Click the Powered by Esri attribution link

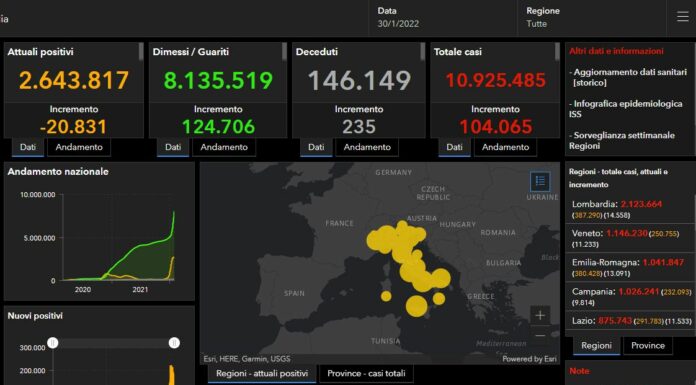tap(529, 359)
